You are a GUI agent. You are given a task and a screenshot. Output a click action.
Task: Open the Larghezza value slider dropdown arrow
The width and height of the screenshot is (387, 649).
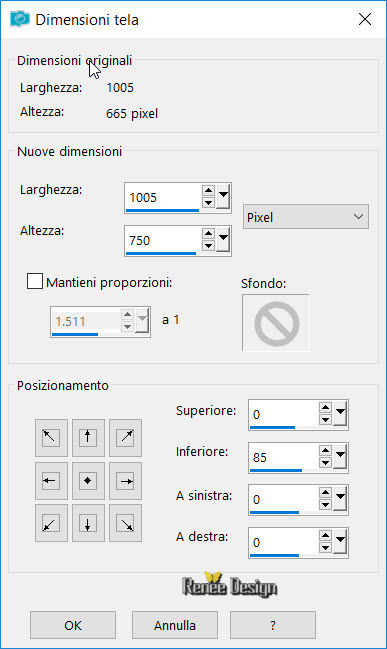pos(223,197)
